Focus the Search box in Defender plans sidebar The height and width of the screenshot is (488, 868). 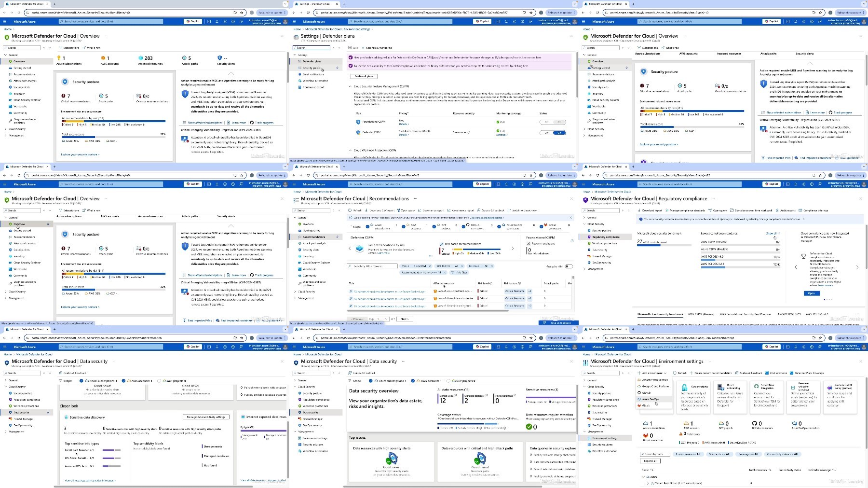pos(312,48)
